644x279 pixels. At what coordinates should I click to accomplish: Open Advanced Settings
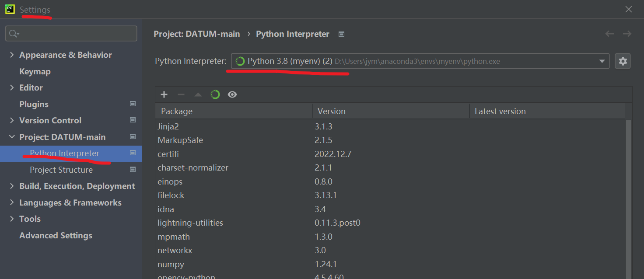(56, 235)
